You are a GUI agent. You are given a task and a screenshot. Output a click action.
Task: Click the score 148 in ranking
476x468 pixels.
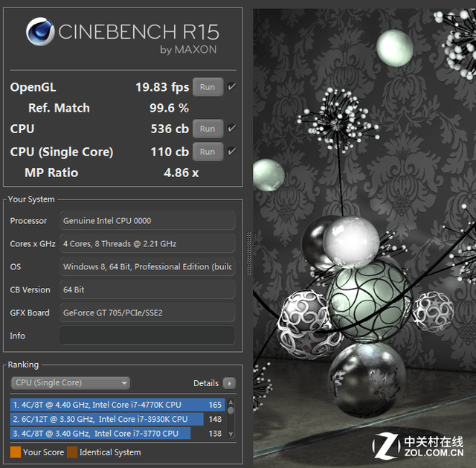pyautogui.click(x=215, y=419)
